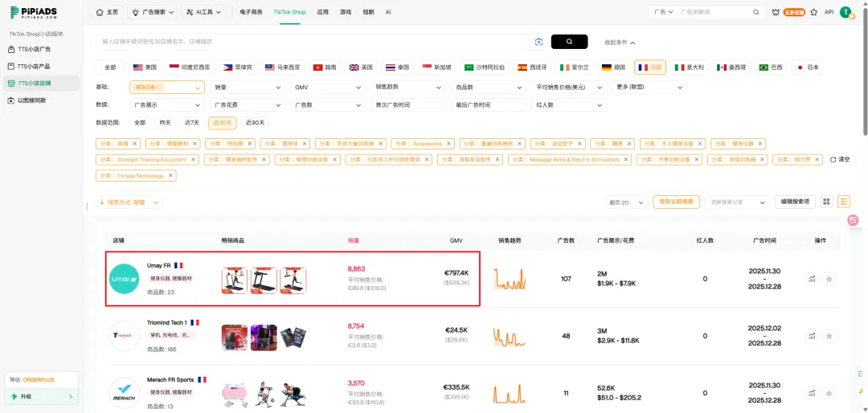Toggle the 日本 Japan country filter
The width and height of the screenshot is (868, 413).
point(807,67)
